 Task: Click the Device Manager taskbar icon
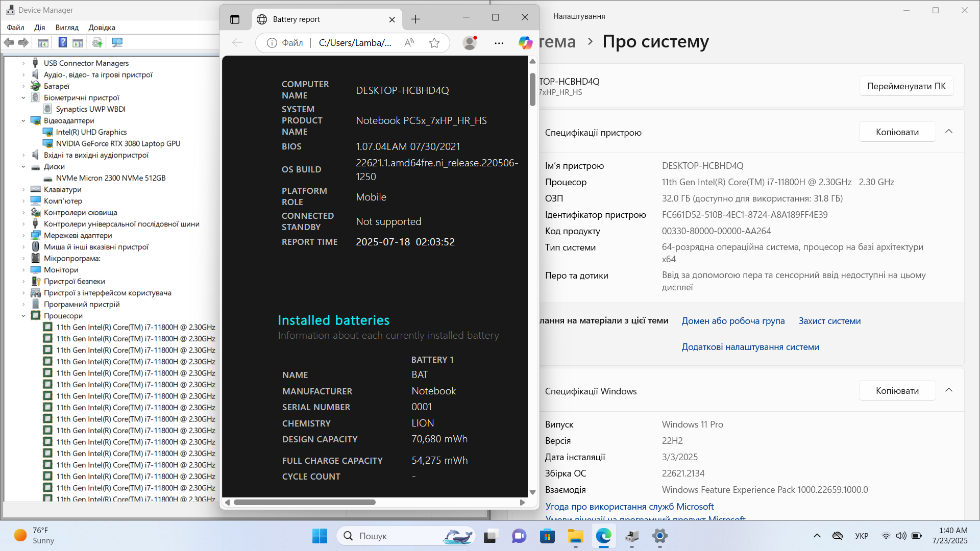coord(632,536)
